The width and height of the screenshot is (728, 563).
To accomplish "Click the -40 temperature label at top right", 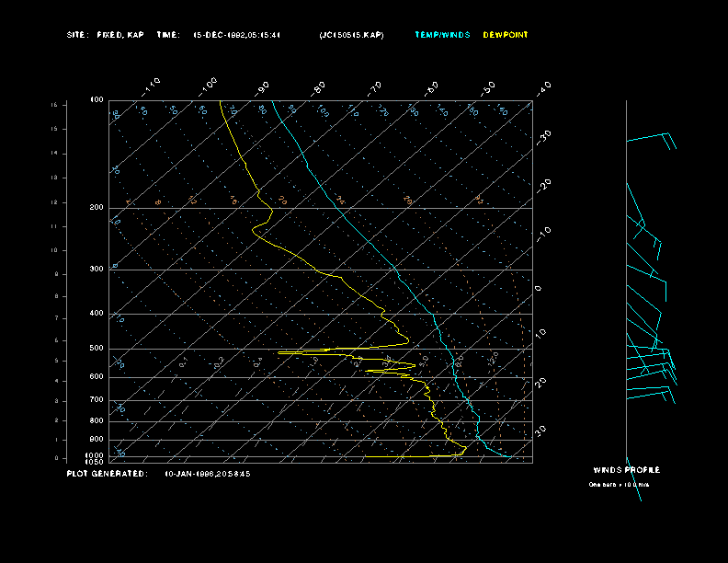I will coord(543,87).
